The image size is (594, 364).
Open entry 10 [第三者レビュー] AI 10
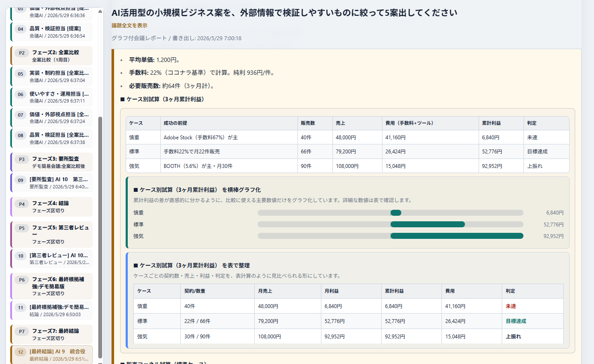tap(51, 258)
